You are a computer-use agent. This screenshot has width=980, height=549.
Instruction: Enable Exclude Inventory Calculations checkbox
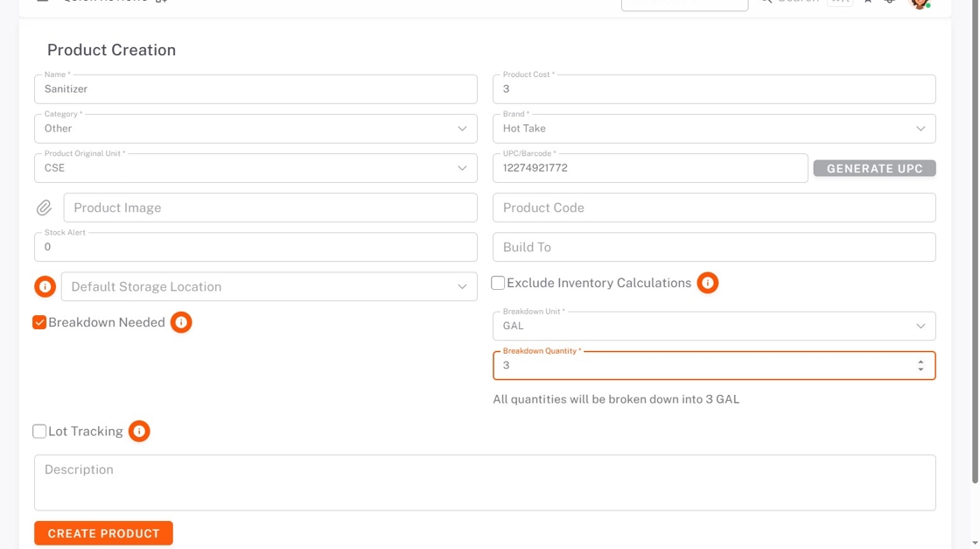pyautogui.click(x=498, y=283)
